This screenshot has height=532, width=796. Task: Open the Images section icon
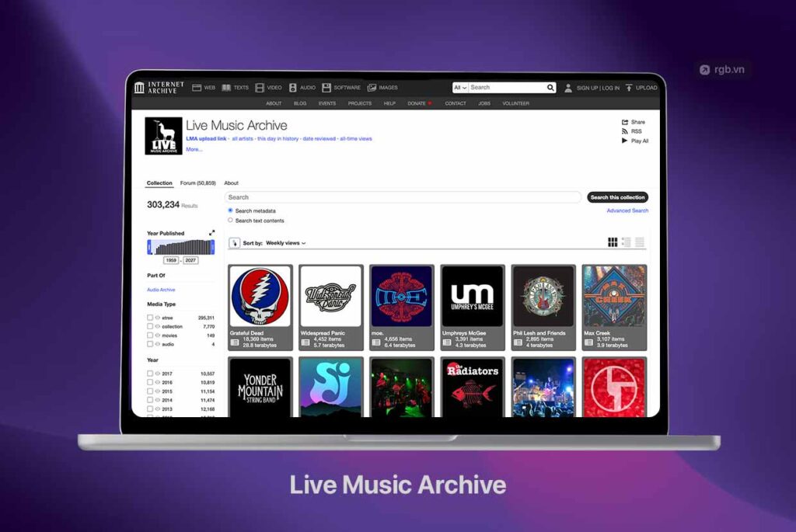tap(372, 88)
